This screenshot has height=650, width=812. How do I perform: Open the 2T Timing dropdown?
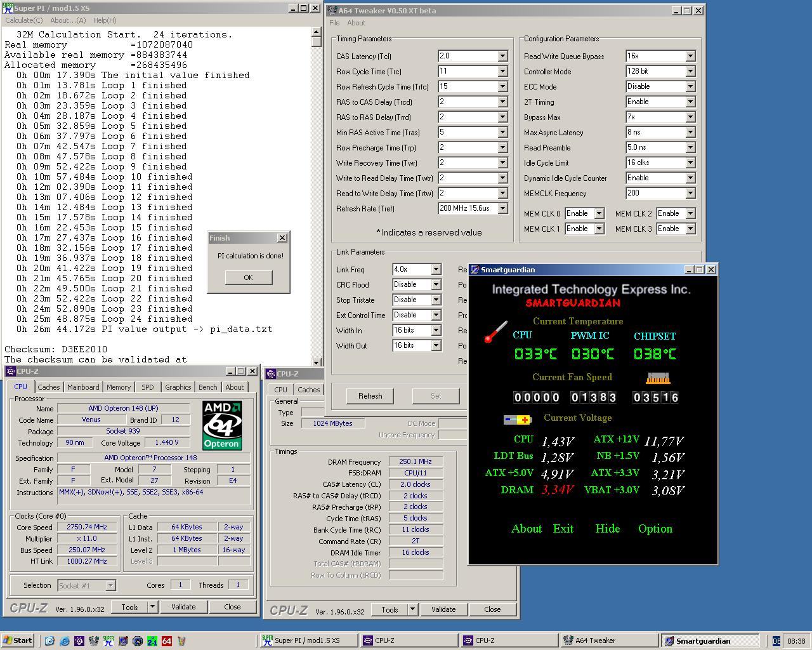click(690, 102)
